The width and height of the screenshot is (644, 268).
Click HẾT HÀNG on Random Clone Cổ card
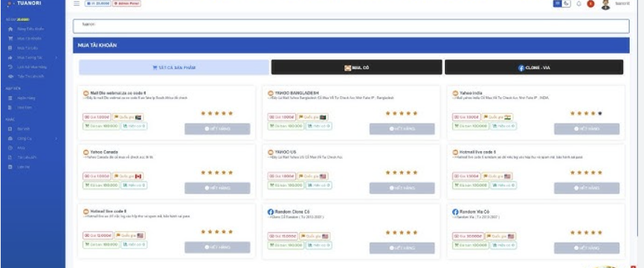[402, 248]
